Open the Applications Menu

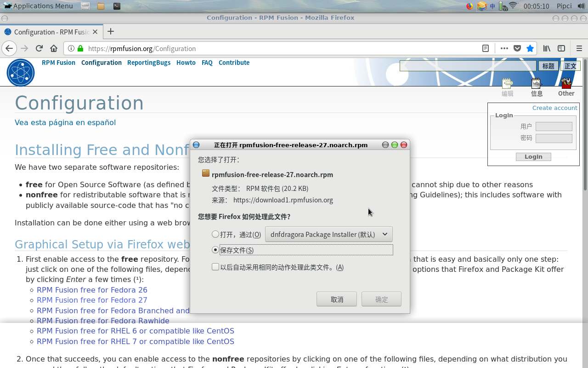coord(38,6)
